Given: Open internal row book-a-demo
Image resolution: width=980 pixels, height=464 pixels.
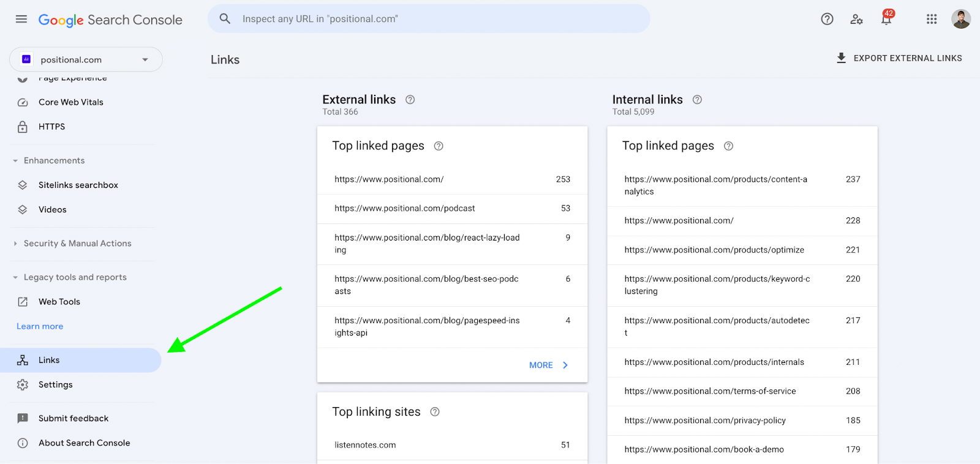Looking at the screenshot, I should click(742, 449).
